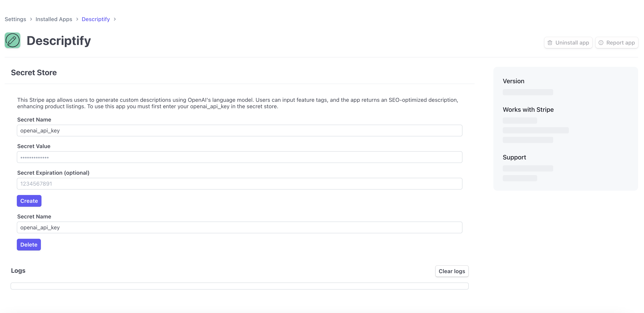
Task: Click the empty Logs output box
Action: [239, 286]
